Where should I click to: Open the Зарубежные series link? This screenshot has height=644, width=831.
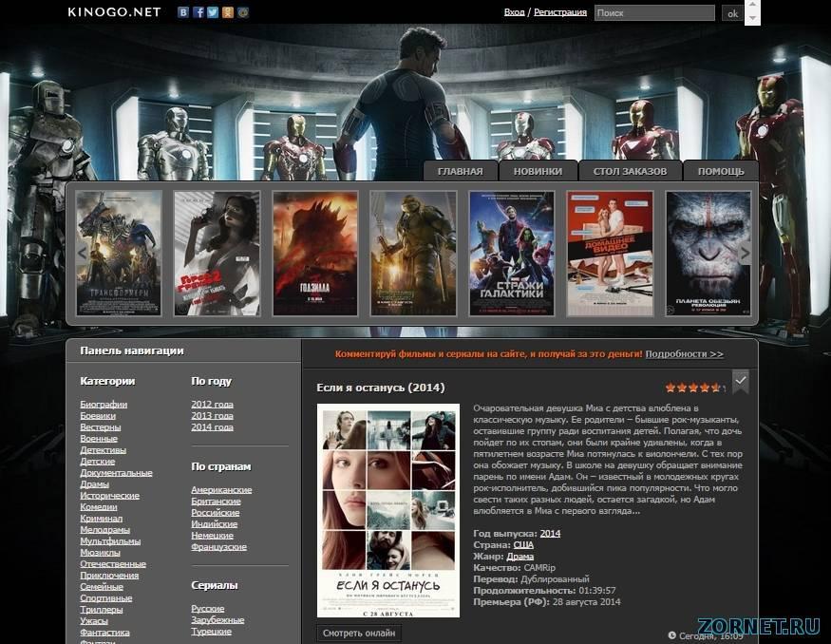pos(217,619)
